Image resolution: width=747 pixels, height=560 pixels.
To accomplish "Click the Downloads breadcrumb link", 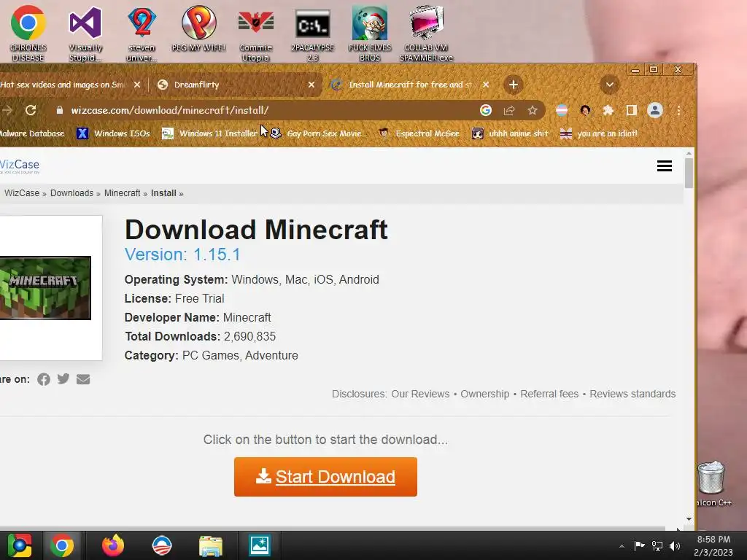I will coord(72,193).
